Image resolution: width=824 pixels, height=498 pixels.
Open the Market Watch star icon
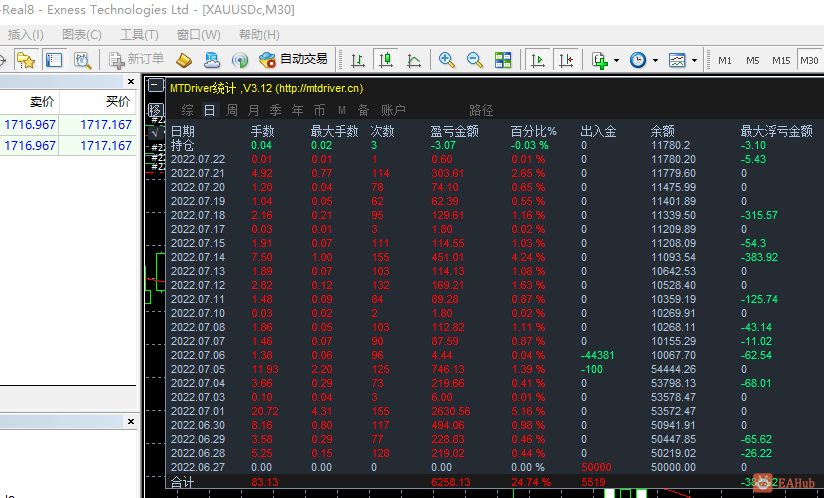click(x=25, y=60)
